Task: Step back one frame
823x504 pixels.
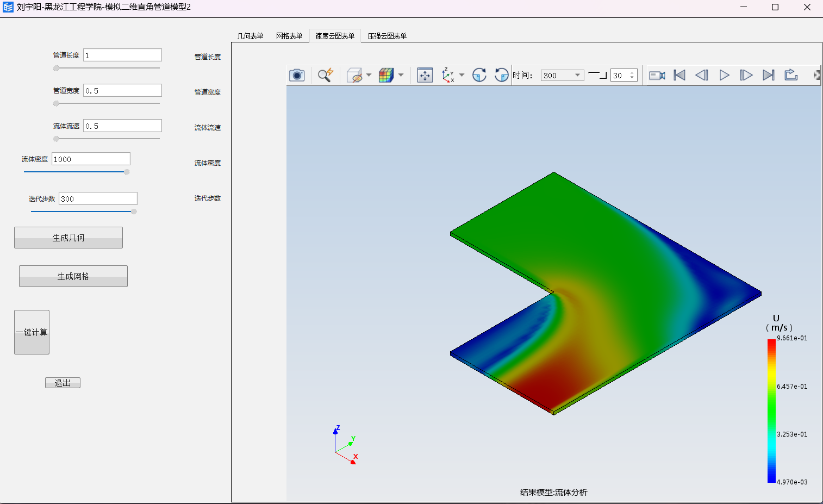Action: coord(702,75)
